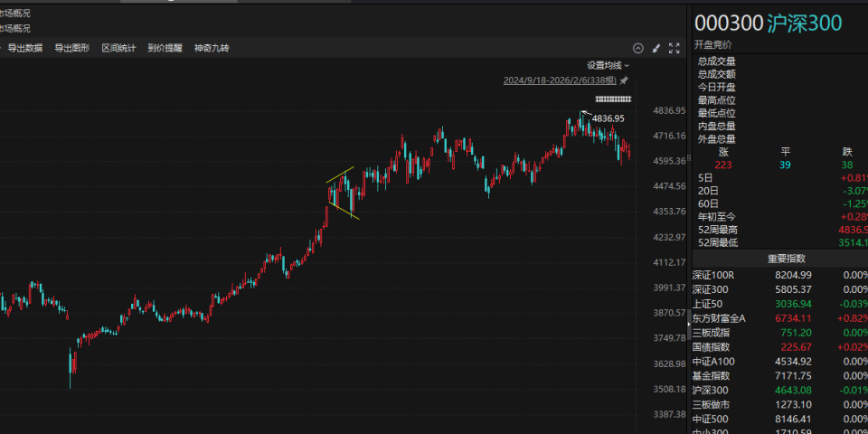Viewport: 868px width, 434px height.
Task: Select the 国债指数 row
Action: (x=780, y=347)
